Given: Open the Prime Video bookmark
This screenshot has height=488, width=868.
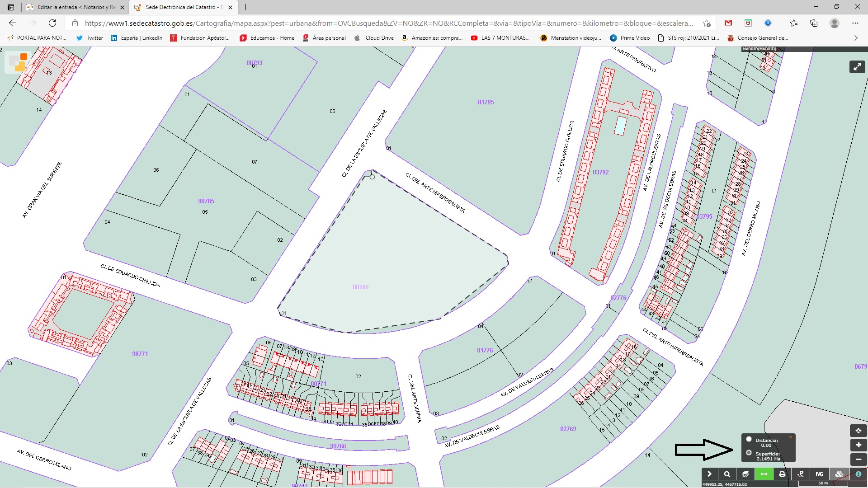Looking at the screenshot, I should (630, 38).
